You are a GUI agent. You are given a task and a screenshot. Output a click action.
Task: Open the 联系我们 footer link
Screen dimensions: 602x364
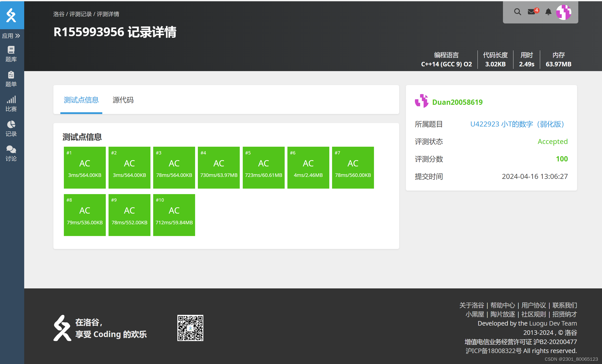[565, 305]
